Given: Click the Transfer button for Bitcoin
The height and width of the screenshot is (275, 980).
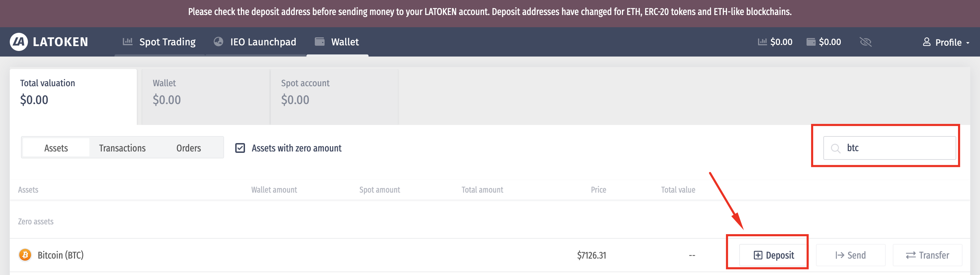Looking at the screenshot, I should tap(927, 255).
